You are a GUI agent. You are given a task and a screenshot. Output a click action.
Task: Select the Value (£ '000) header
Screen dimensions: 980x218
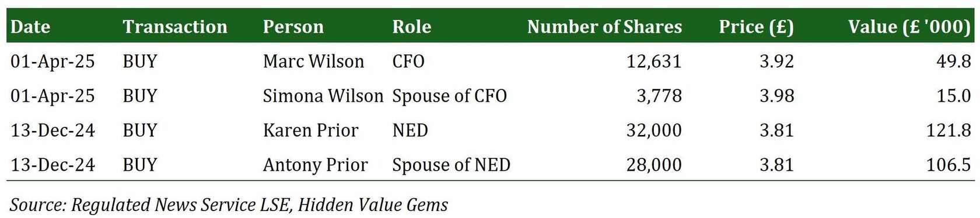click(909, 27)
